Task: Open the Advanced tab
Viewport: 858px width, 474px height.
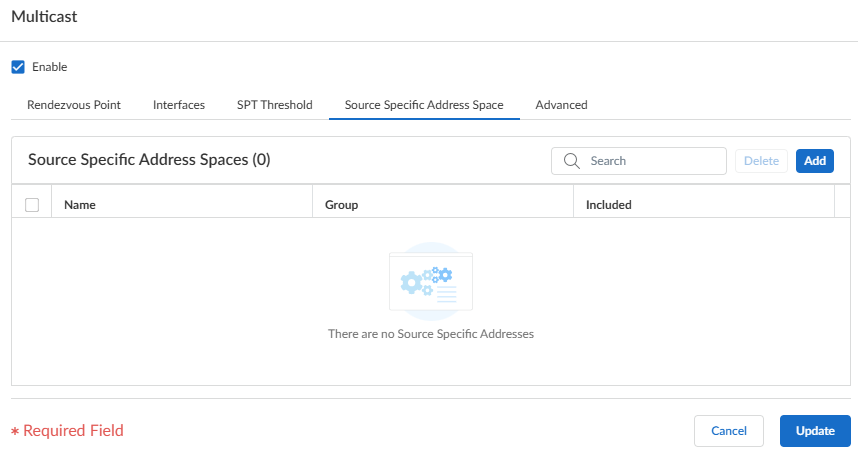Action: point(561,105)
